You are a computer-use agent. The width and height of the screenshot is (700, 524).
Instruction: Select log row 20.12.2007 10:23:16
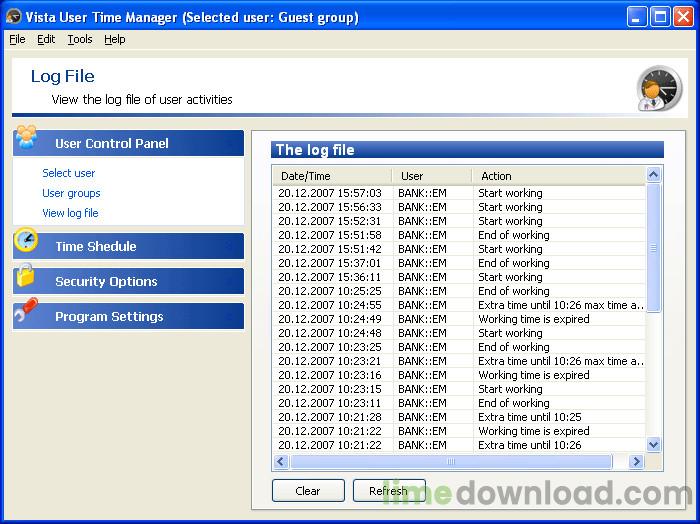tap(459, 375)
